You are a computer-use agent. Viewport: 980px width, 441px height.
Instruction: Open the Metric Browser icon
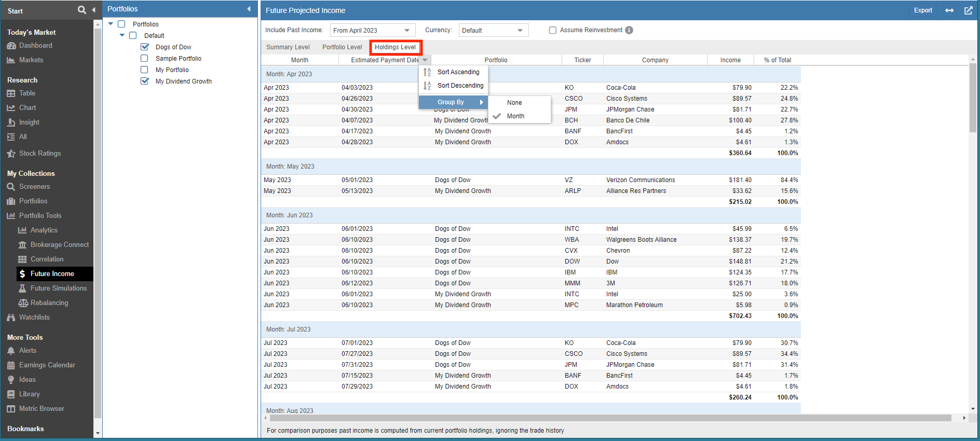tap(11, 409)
